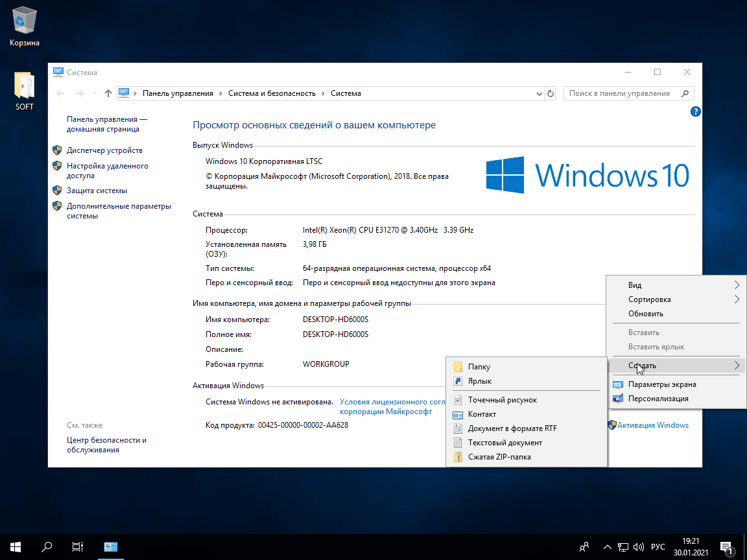This screenshot has height=560, width=747.
Task: Open Диспетчер устройств link
Action: [104, 150]
